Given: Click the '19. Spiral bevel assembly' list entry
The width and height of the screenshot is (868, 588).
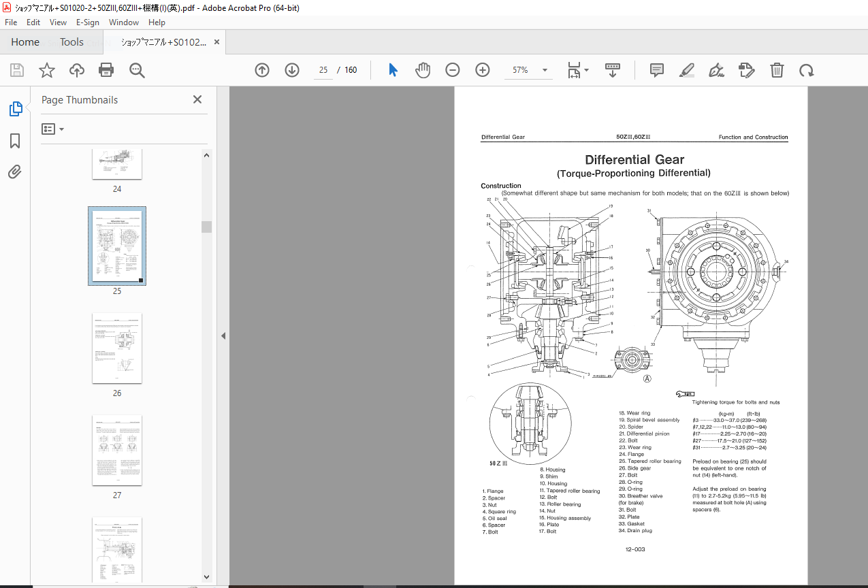Looking at the screenshot, I should [649, 420].
